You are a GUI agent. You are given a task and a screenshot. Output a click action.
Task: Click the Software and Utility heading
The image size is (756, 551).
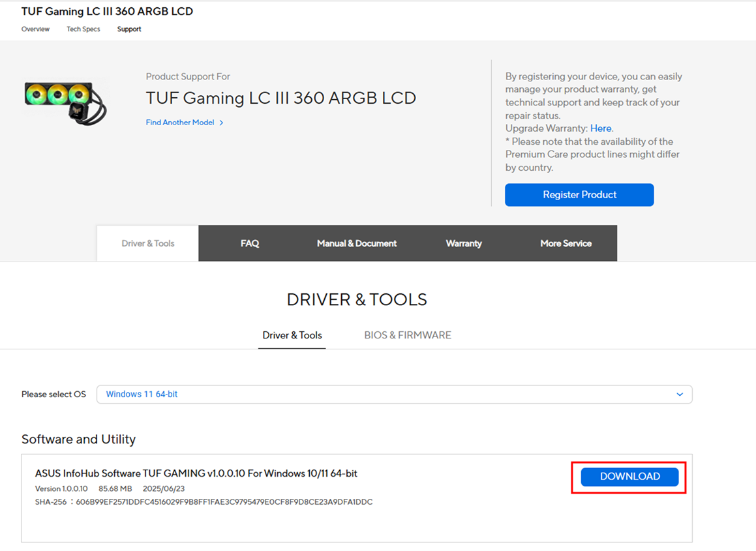78,439
